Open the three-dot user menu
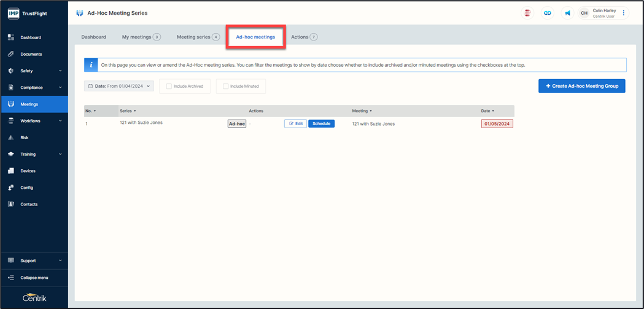The height and width of the screenshot is (309, 644). click(x=624, y=13)
